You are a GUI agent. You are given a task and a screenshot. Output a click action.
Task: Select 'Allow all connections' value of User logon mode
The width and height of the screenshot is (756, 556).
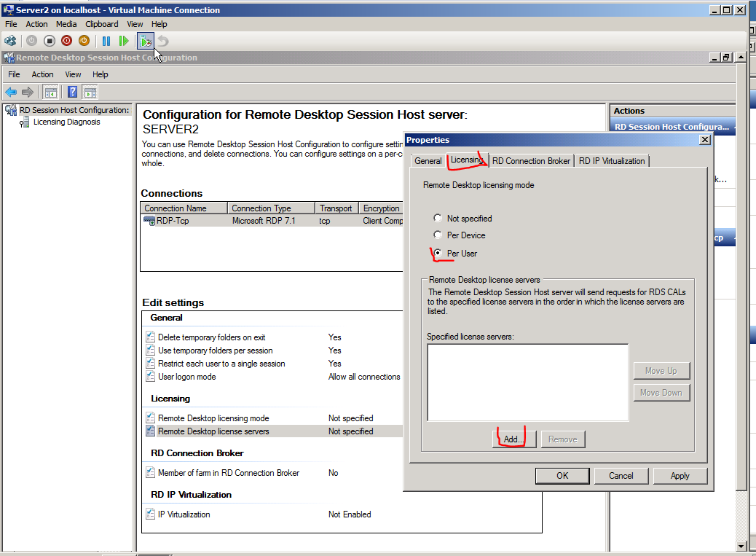pyautogui.click(x=364, y=377)
